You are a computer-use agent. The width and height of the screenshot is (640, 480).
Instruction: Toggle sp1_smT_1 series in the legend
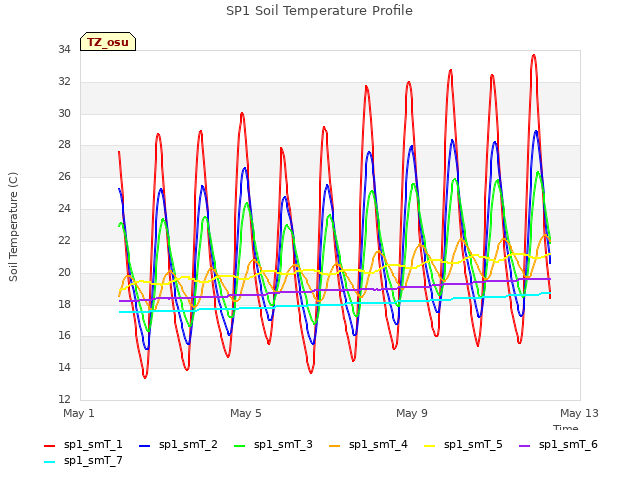[83, 444]
